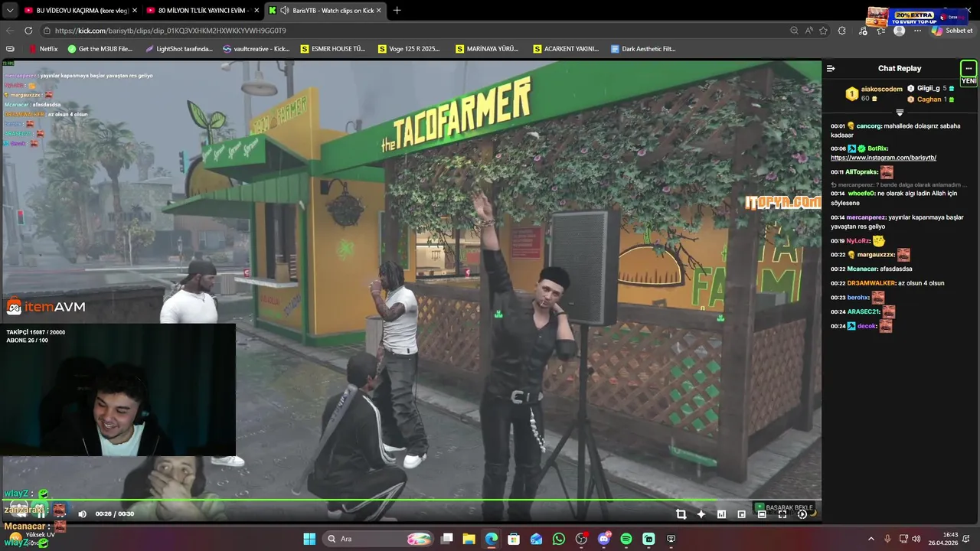Click the username DR3AMWALKER in chat
This screenshot has height=551, width=980.
871,283
